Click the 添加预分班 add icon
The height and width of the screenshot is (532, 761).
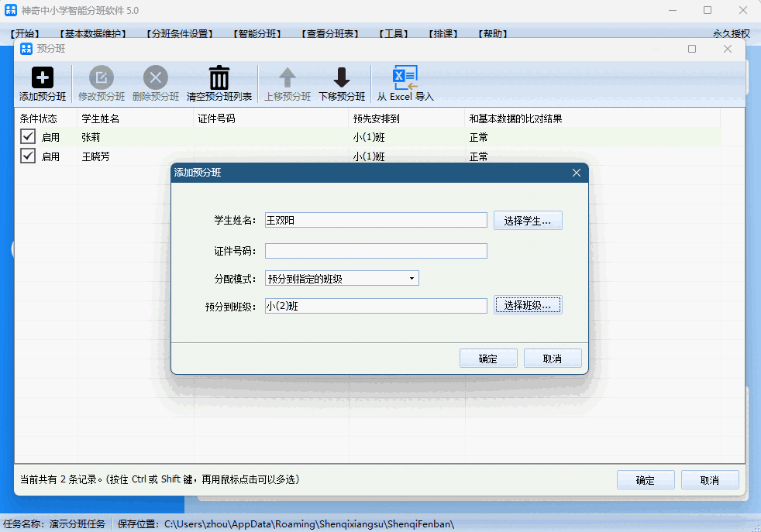point(42,77)
